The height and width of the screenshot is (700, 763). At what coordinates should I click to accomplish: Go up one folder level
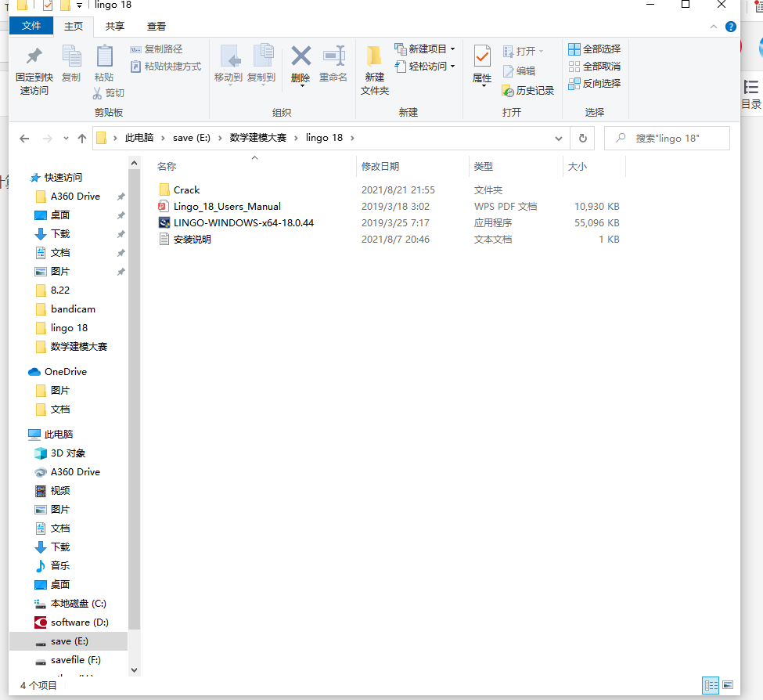pos(81,139)
